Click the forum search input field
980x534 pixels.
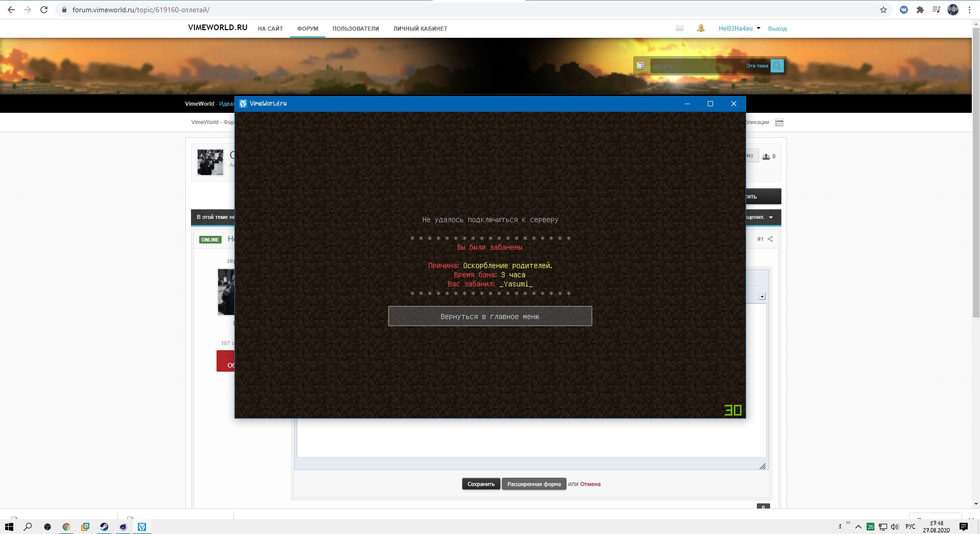[x=697, y=66]
